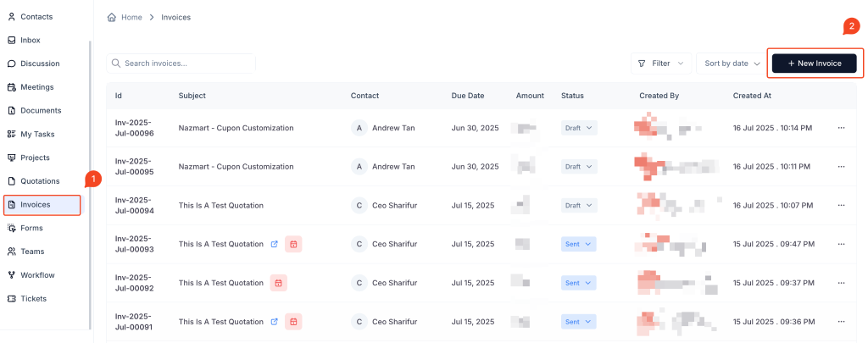Change Draft status of Inv-2025-Jul-00096
This screenshot has width=868, height=343.
580,128
